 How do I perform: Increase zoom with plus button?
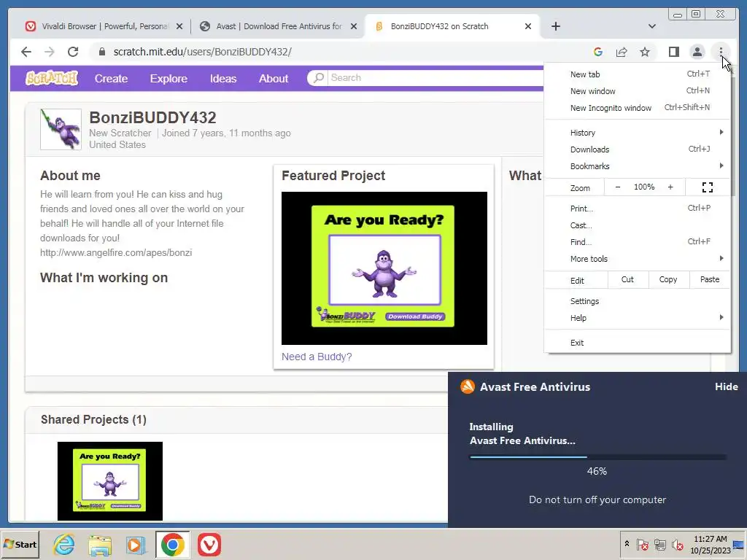coord(670,187)
